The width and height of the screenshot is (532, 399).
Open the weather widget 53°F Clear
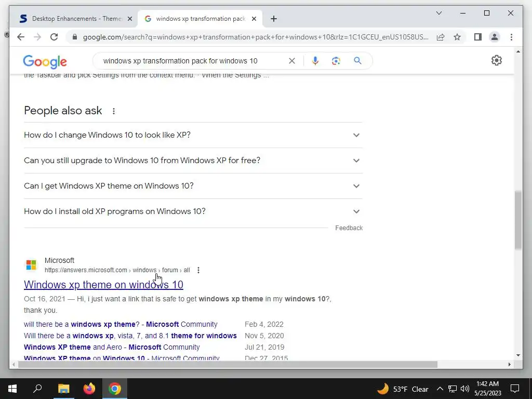[403, 389]
